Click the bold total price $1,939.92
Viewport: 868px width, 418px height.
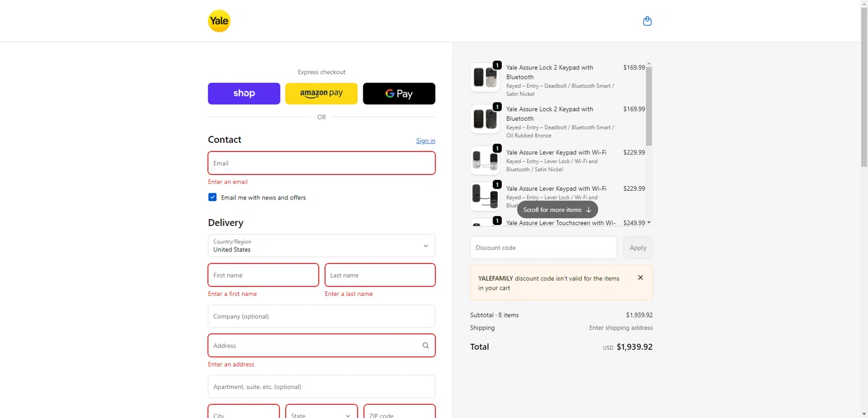634,347
